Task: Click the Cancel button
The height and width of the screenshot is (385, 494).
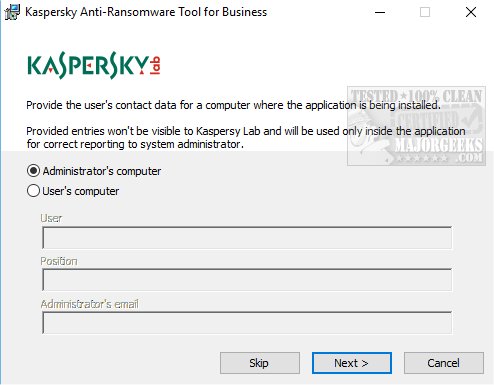Action: pos(444,363)
